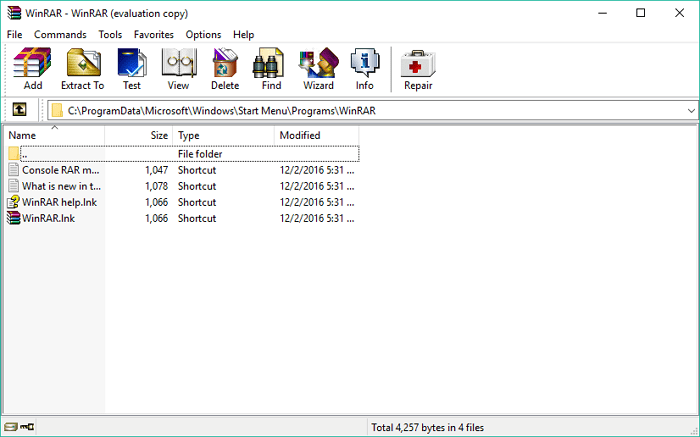
Task: Click the WinRAR title bar app icon
Action: [x=14, y=13]
